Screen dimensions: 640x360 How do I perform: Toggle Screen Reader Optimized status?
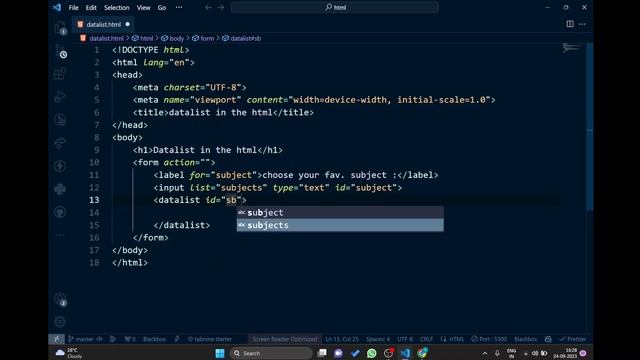coord(284,339)
